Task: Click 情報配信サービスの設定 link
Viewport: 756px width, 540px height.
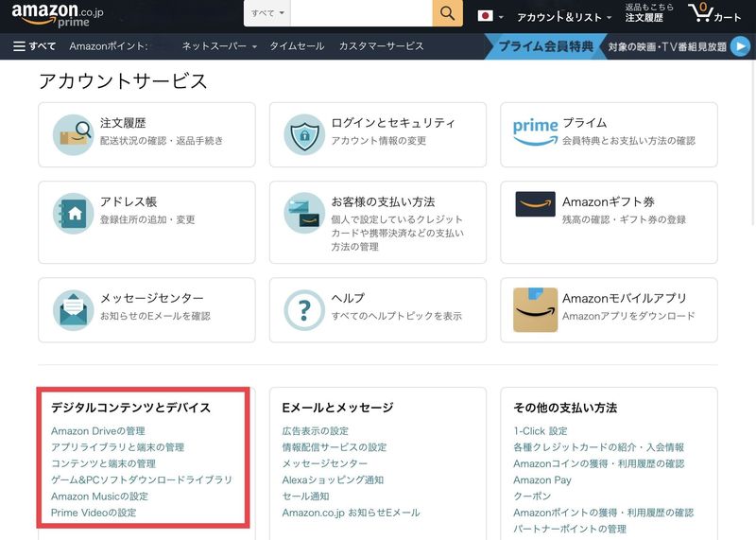Action: pyautogui.click(x=335, y=447)
